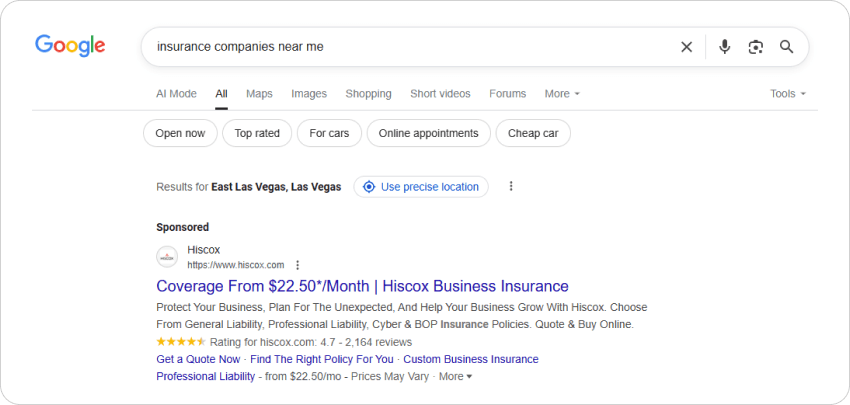Expand More sitelinks under Hiscox ad
The image size is (850, 405).
coord(455,376)
